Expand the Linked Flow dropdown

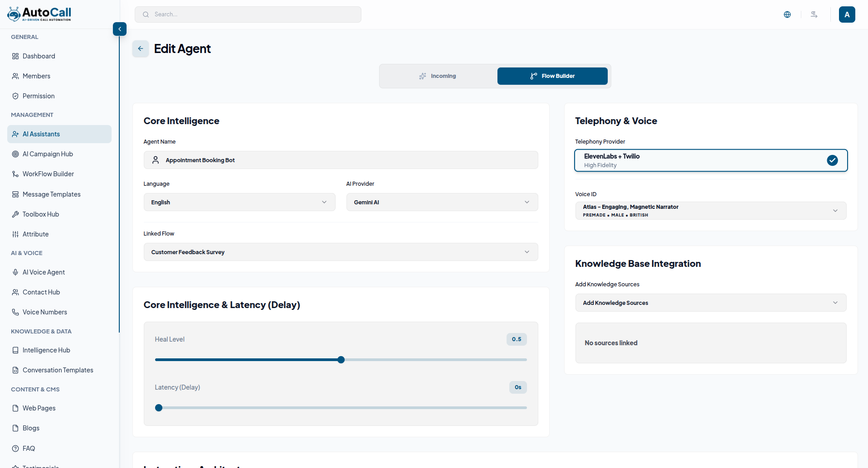(341, 252)
